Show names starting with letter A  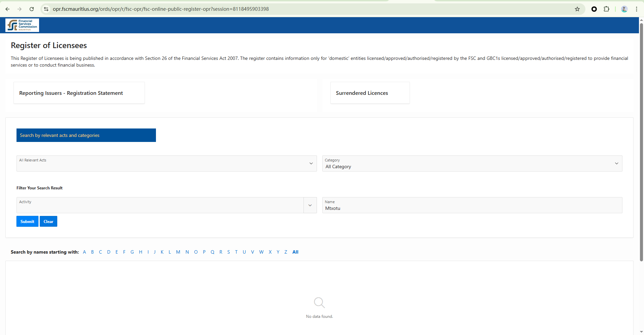click(x=84, y=252)
